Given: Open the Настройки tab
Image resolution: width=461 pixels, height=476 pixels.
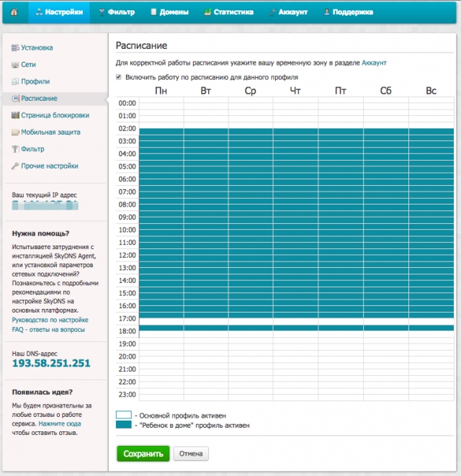Looking at the screenshot, I should [59, 12].
